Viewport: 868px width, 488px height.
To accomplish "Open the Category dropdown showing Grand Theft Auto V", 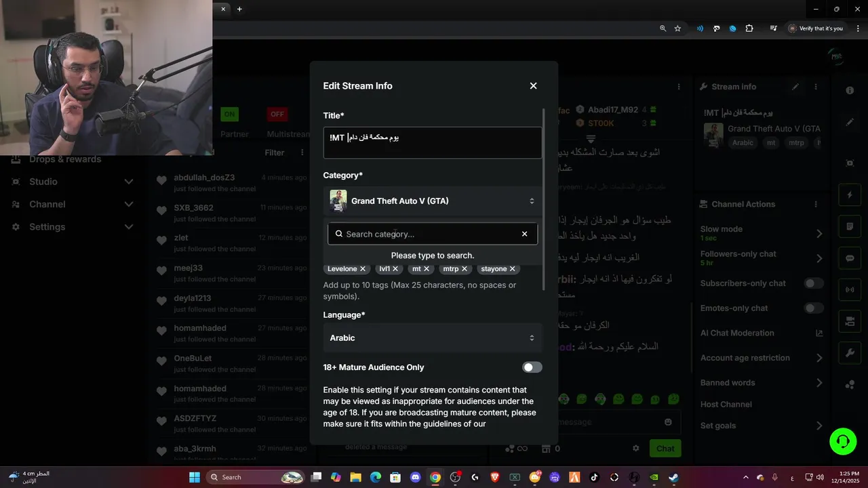I will 433,201.
